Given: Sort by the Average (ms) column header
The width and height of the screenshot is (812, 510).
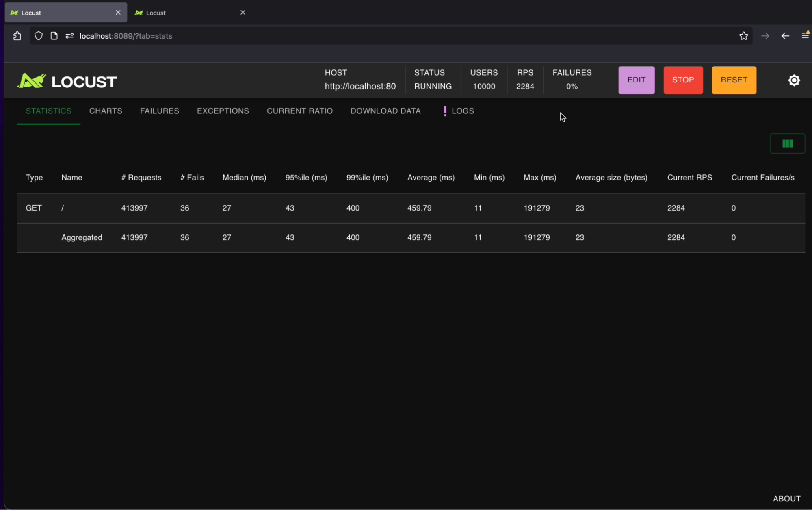Looking at the screenshot, I should (431, 178).
